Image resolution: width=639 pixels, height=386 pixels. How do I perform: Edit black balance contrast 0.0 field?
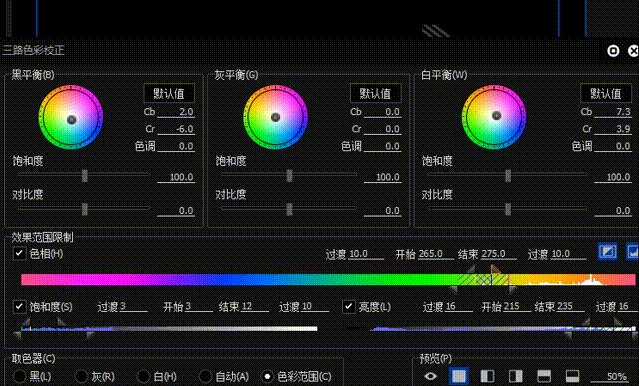tap(176, 211)
